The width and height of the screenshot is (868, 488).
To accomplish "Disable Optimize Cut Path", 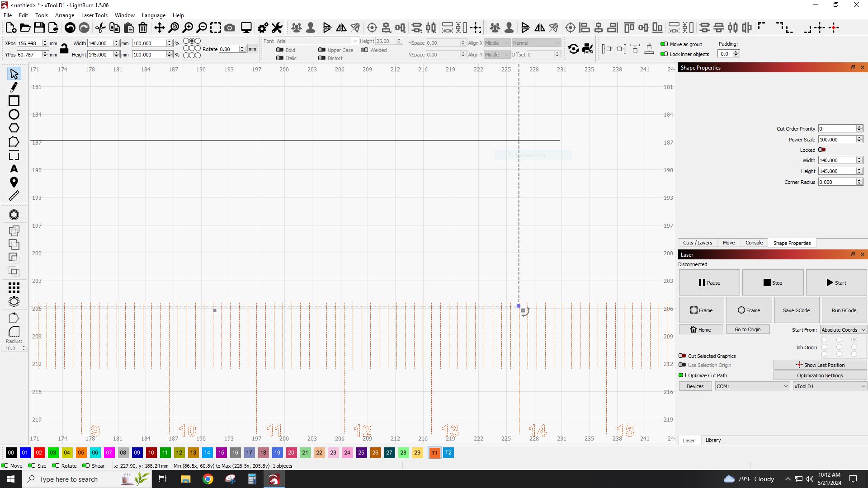I will 683,375.
